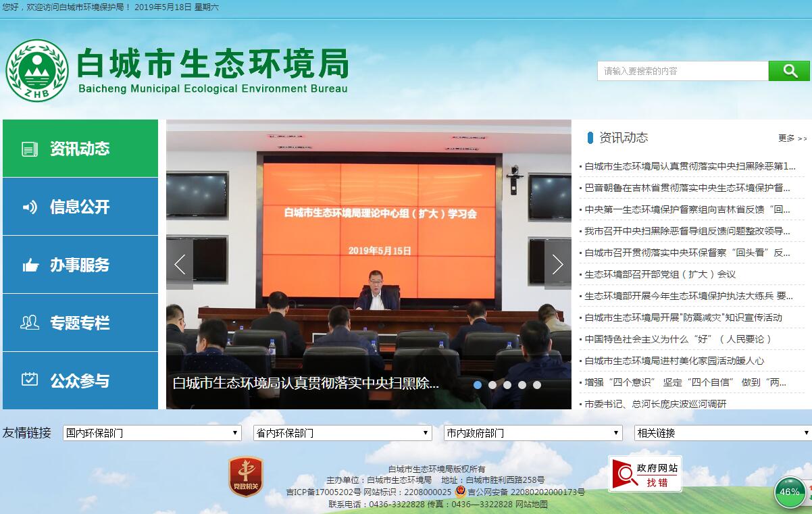Advance to next carousel slide arrow

[x=557, y=264]
